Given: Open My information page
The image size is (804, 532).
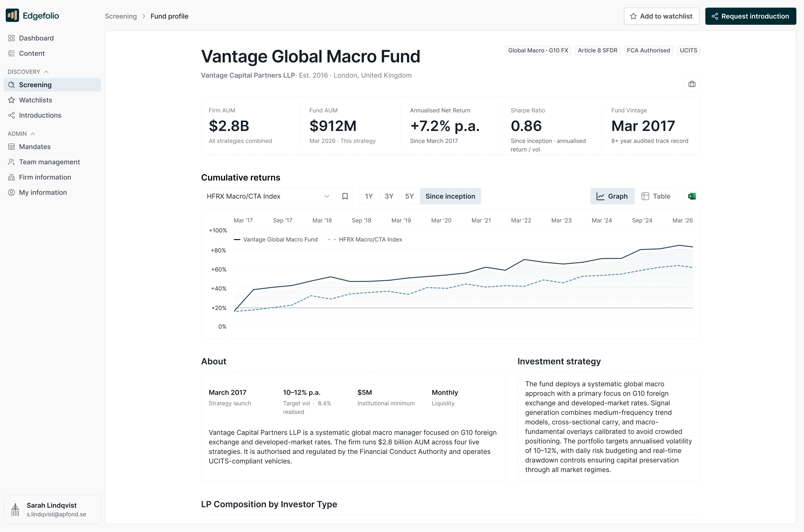Looking at the screenshot, I should pos(52,192).
